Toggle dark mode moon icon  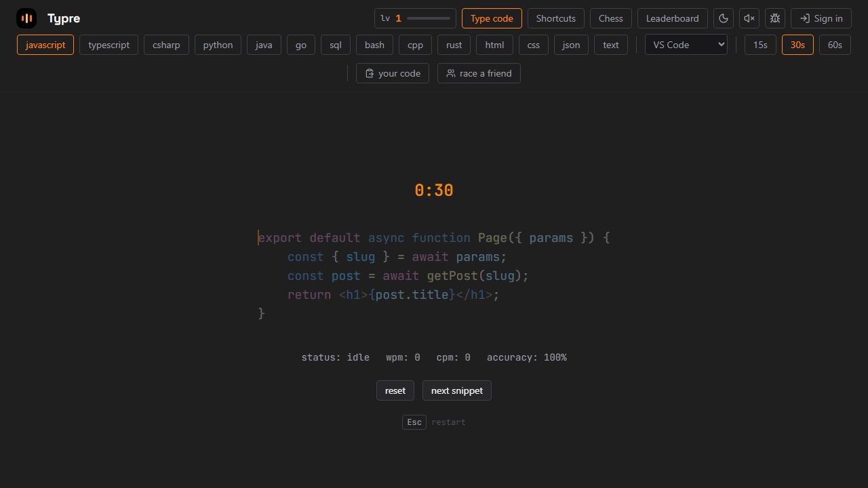click(x=724, y=18)
